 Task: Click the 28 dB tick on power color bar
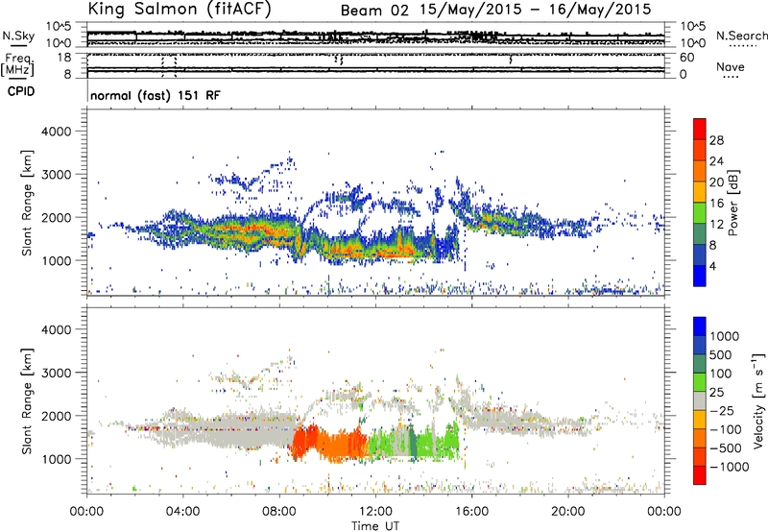coord(716,140)
